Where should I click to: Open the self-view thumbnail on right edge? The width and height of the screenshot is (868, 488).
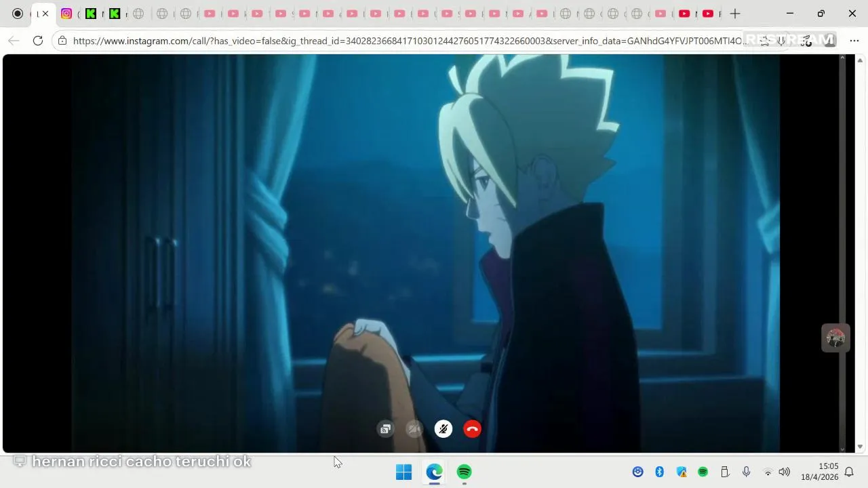pyautogui.click(x=835, y=338)
